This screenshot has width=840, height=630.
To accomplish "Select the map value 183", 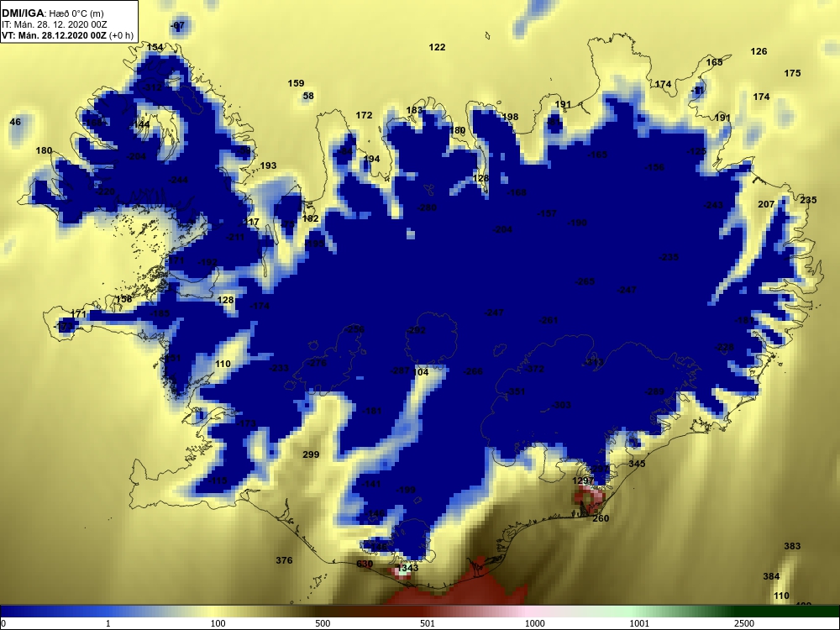I will [414, 110].
